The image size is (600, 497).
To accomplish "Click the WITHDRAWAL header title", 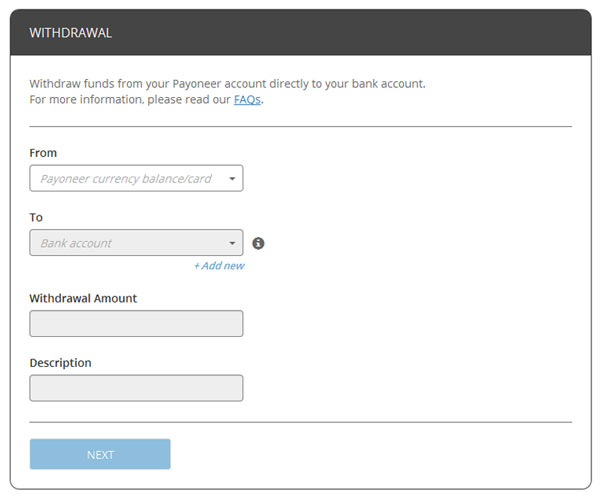I will point(70,33).
